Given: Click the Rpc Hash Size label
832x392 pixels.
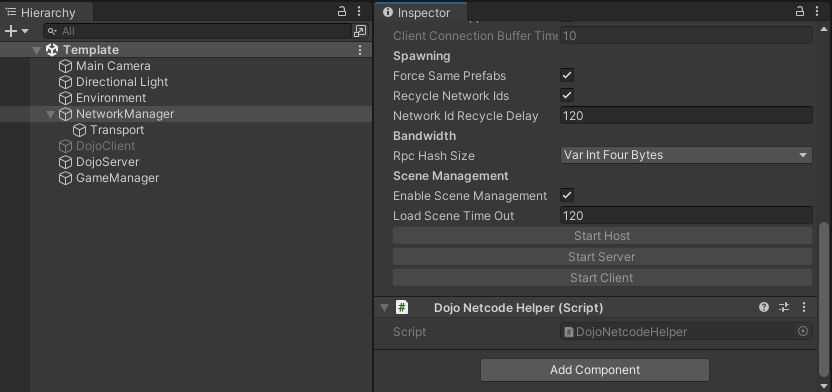Looking at the screenshot, I should (x=434, y=156).
